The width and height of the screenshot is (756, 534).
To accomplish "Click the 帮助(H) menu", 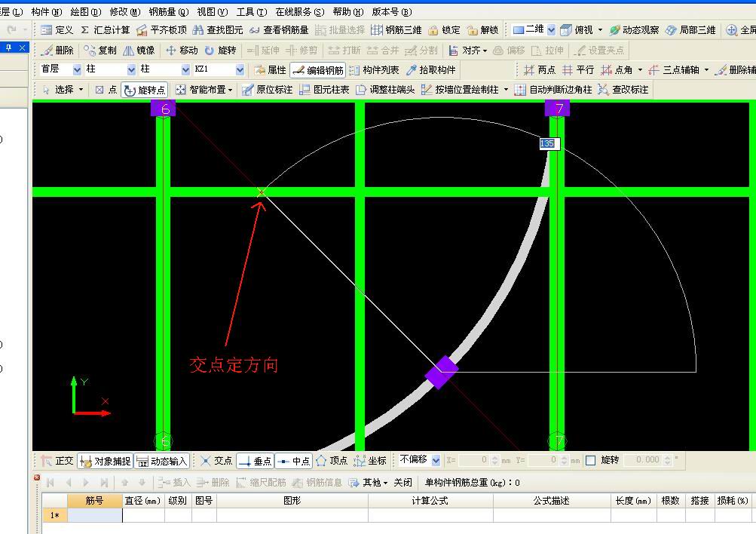I will coord(347,11).
